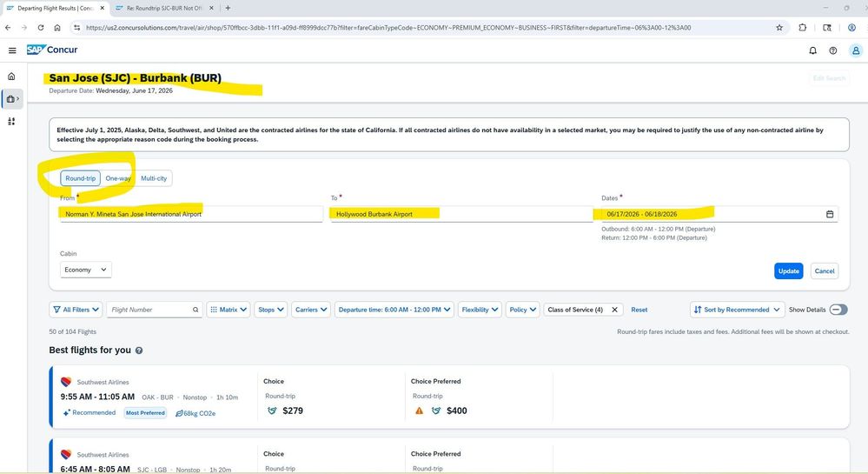Click the Flight Number search field
The image size is (868, 474).
pyautogui.click(x=155, y=310)
